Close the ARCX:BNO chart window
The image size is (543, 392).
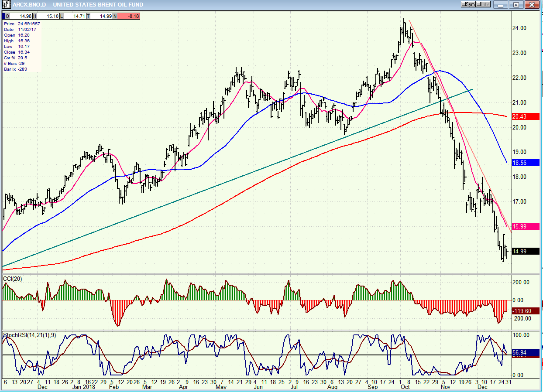(532, 5)
